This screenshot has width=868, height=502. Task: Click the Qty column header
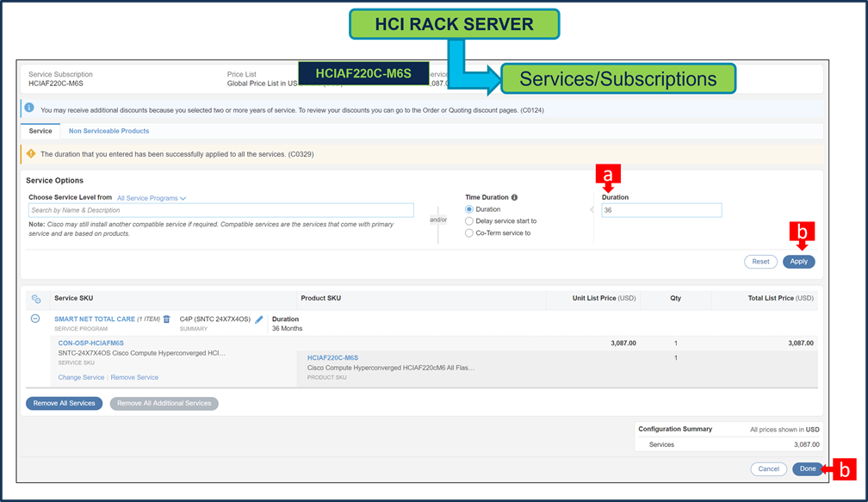675,298
